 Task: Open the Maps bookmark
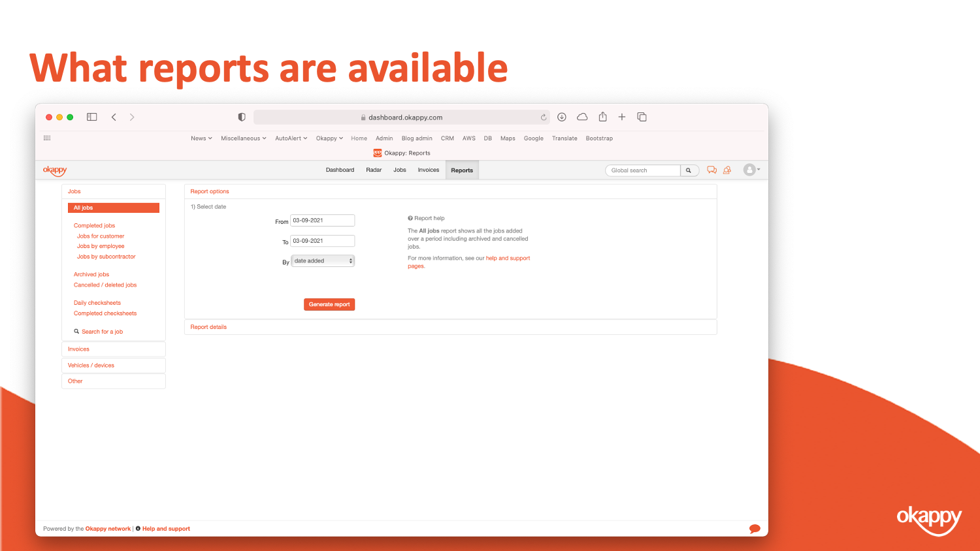click(x=508, y=138)
